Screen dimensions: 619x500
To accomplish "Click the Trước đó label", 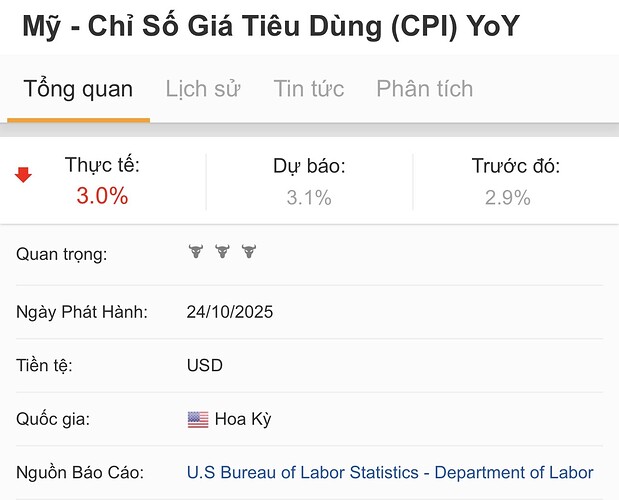I will coord(516,167).
